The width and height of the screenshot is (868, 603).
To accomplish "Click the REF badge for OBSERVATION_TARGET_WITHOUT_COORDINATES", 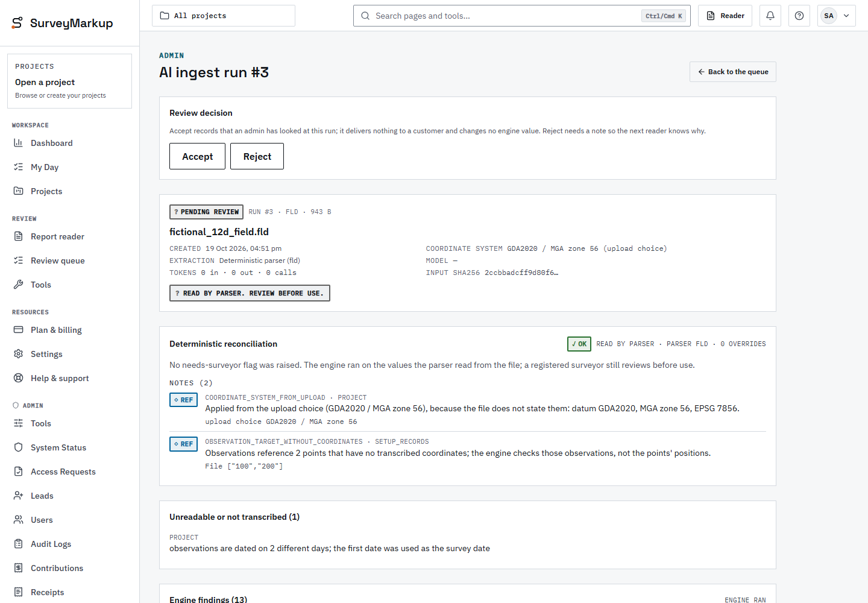I will tap(183, 444).
